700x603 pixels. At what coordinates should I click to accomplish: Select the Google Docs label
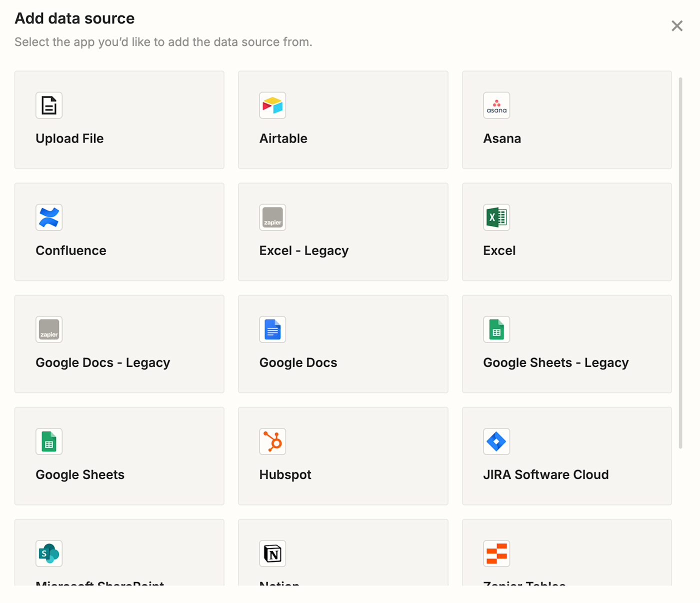coord(298,362)
